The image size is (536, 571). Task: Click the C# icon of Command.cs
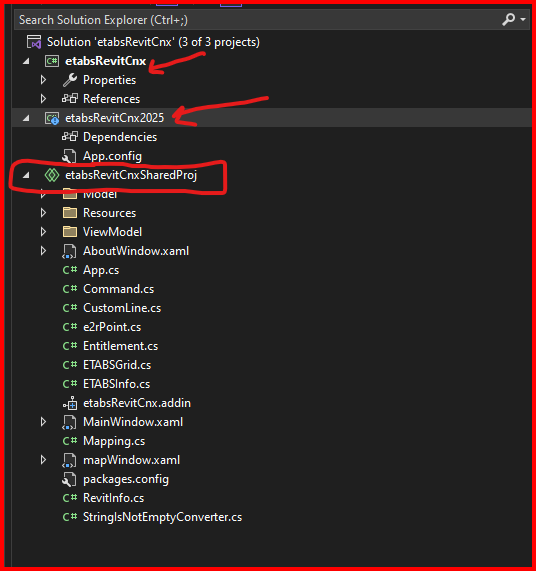click(70, 289)
